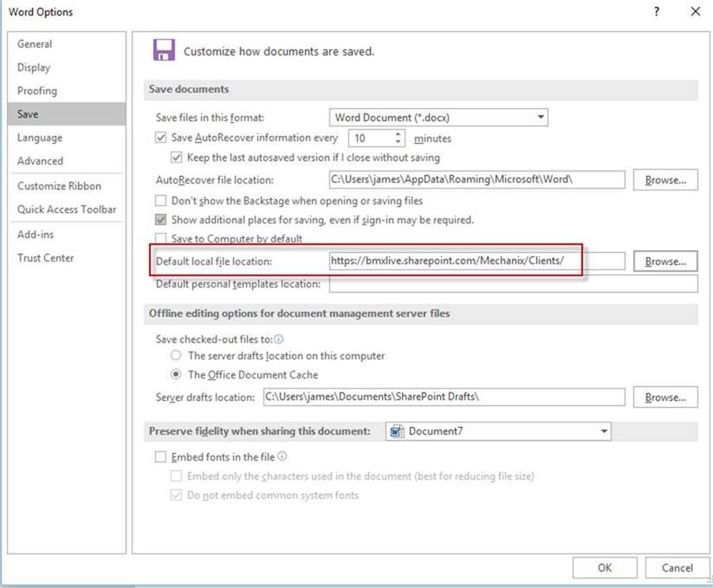This screenshot has height=588, width=713.
Task: Click the help question mark icon
Action: click(656, 12)
